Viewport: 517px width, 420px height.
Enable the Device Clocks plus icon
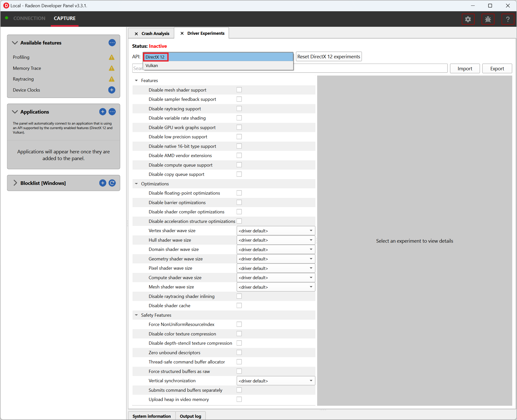[x=112, y=90]
